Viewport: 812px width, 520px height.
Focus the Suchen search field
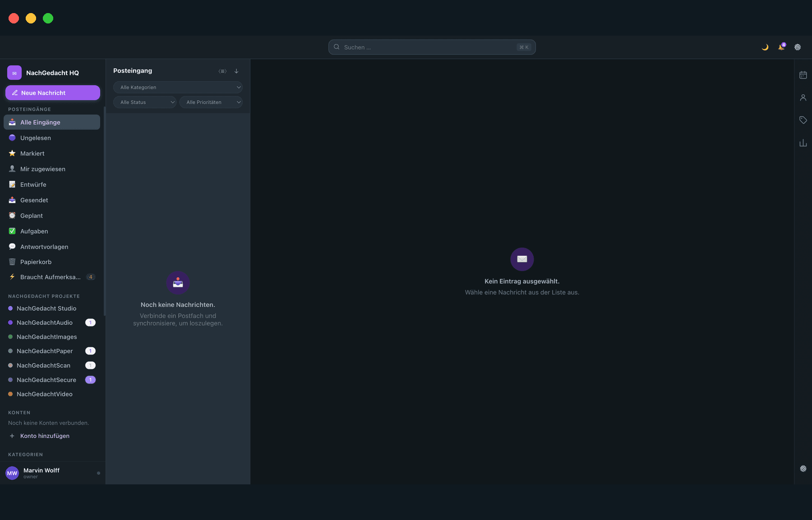click(432, 47)
